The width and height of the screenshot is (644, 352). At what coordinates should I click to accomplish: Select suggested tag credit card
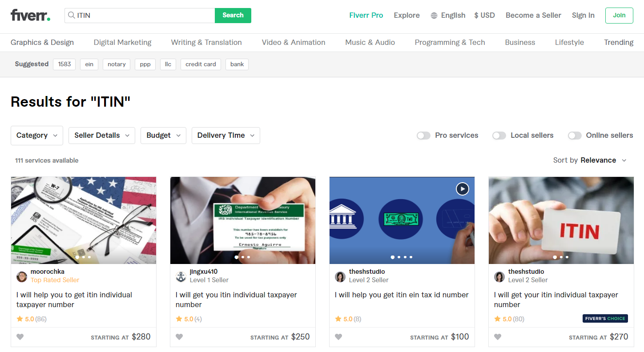coord(201,64)
